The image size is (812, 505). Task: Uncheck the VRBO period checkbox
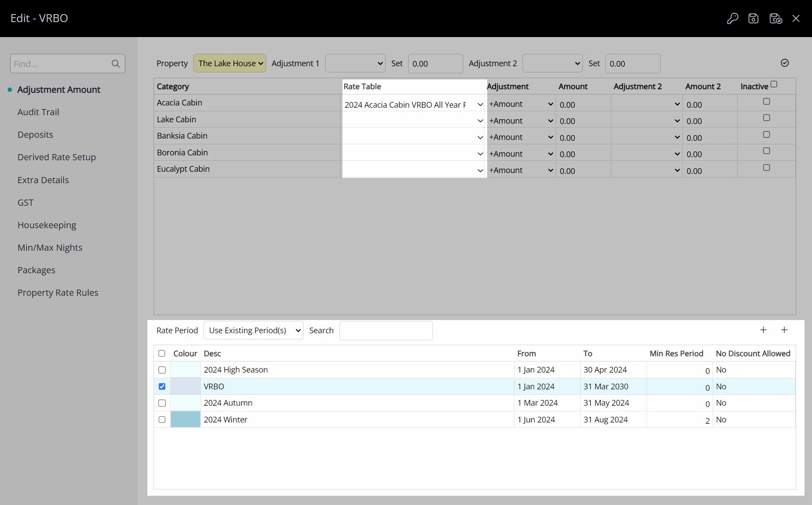162,386
